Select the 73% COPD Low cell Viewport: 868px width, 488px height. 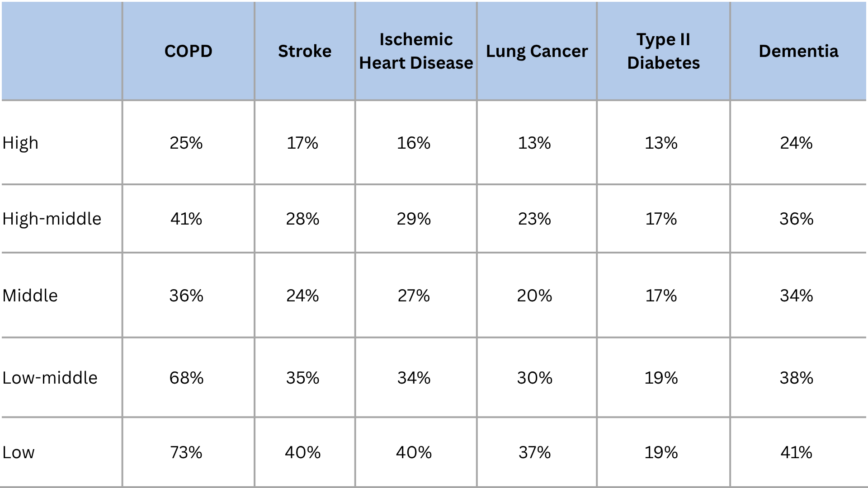(x=186, y=452)
